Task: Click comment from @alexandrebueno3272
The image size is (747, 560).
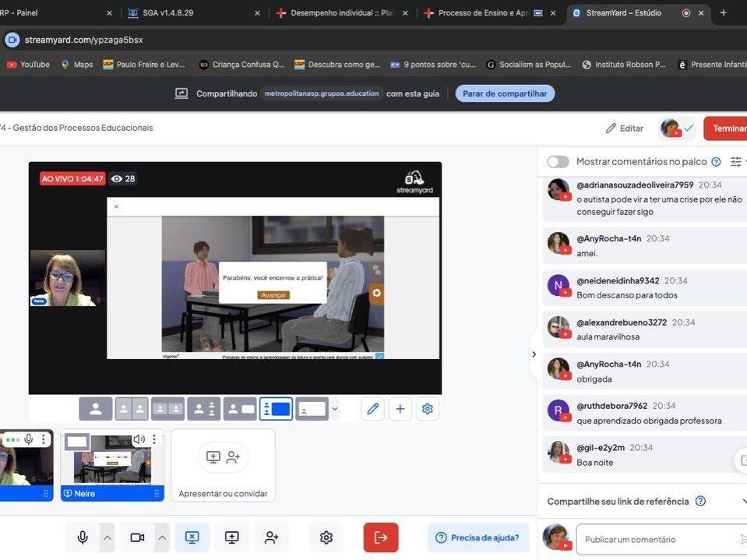Action: click(x=646, y=329)
